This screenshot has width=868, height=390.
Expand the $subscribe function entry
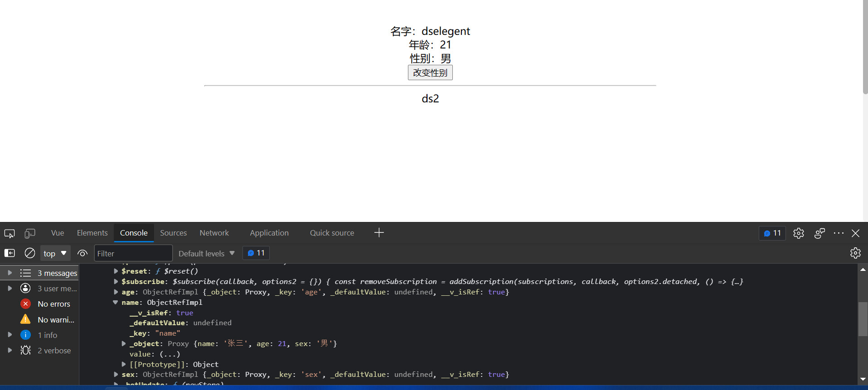tap(116, 281)
